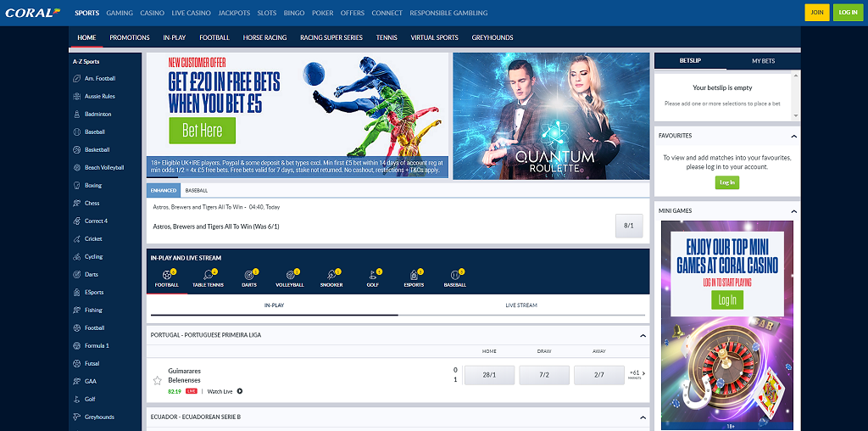Select the Beach Volleyball icon
868x431 pixels.
[77, 167]
